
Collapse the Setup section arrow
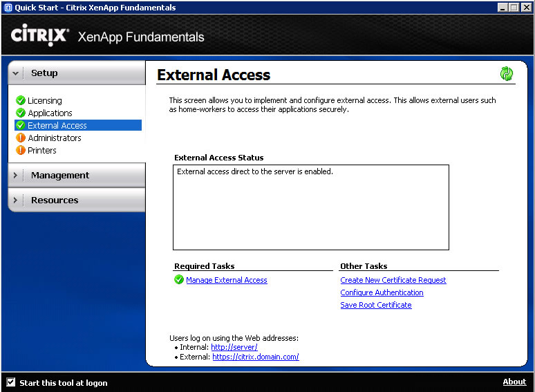tap(15, 73)
